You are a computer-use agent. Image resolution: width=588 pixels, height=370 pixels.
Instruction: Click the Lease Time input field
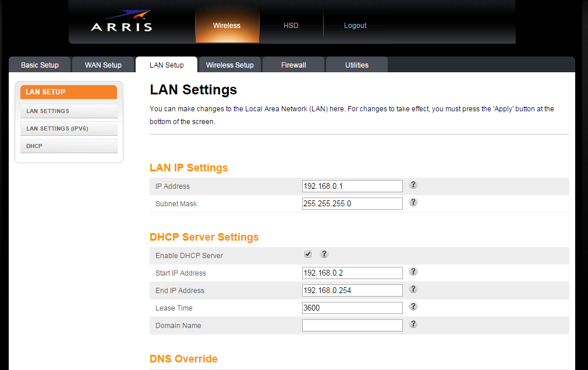tap(352, 308)
